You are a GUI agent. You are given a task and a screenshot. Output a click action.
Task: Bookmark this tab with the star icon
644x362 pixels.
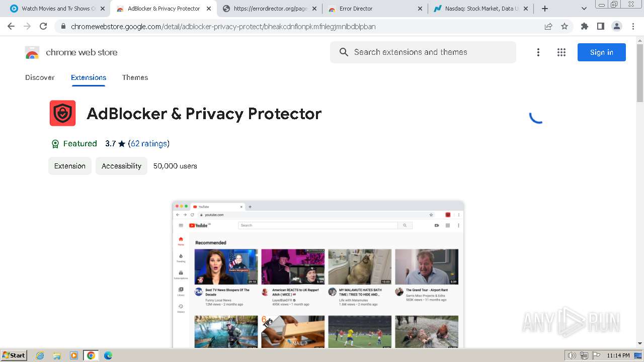565,27
